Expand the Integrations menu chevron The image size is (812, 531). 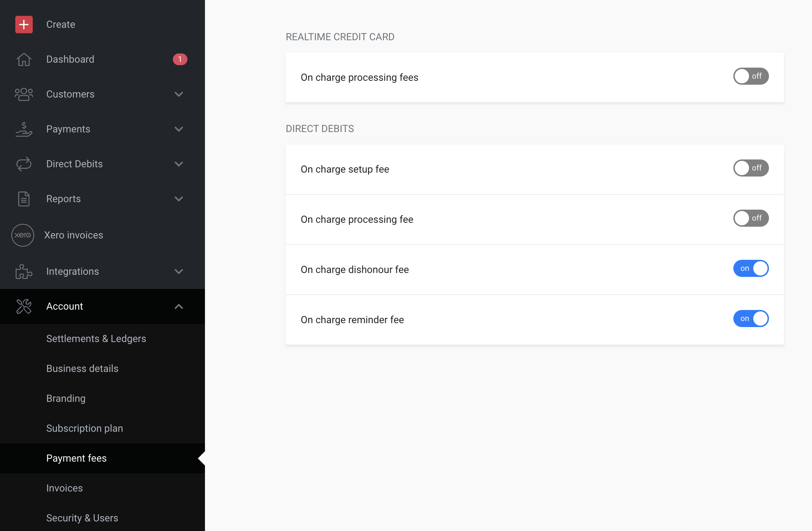(179, 272)
